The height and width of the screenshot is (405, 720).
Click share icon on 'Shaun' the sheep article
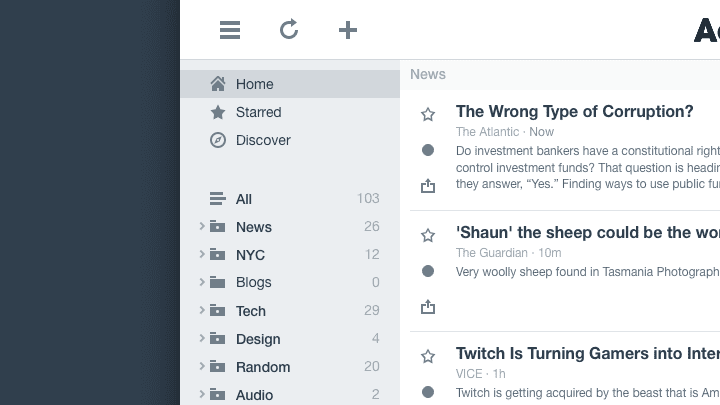(x=428, y=307)
